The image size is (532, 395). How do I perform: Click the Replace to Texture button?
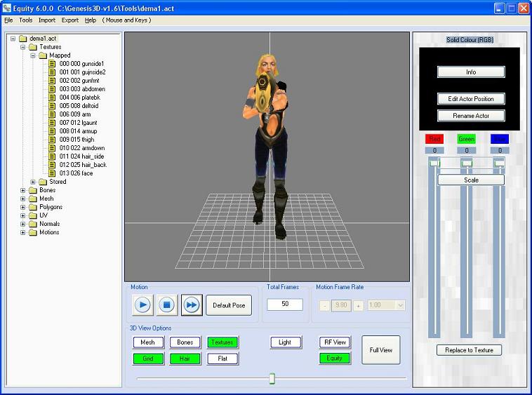click(x=469, y=350)
